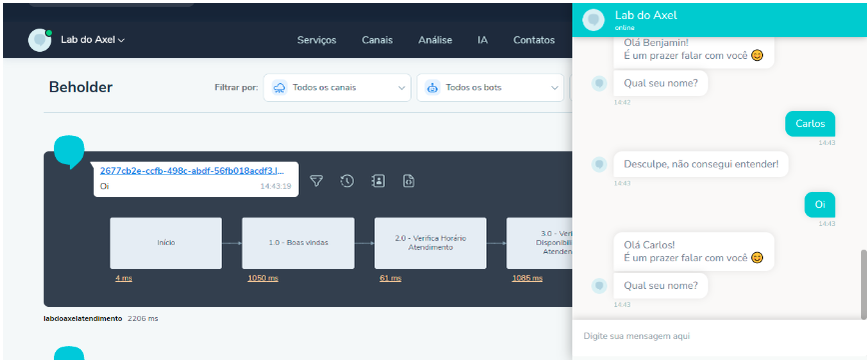Select the 1.0 - Boas vindas block
The image size is (868, 360).
[x=299, y=243]
